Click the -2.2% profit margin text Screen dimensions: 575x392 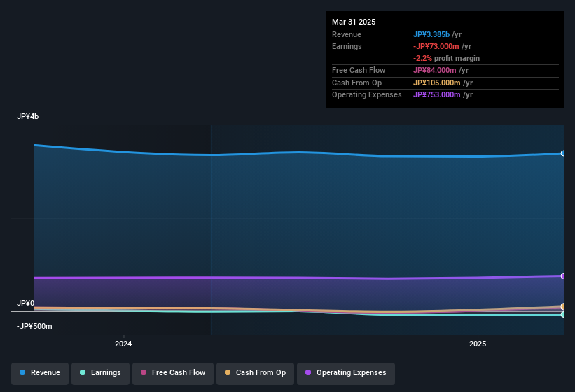(446, 58)
